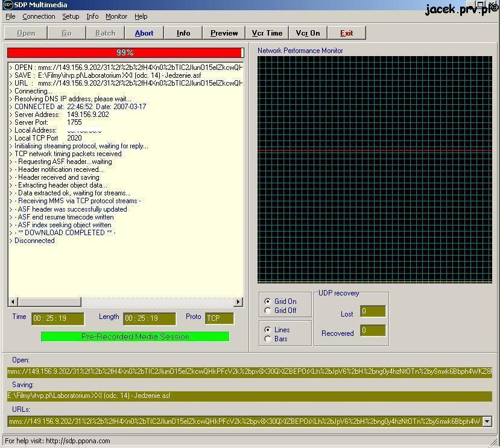Click the Go toolbar button
500x448 pixels.
coord(66,33)
